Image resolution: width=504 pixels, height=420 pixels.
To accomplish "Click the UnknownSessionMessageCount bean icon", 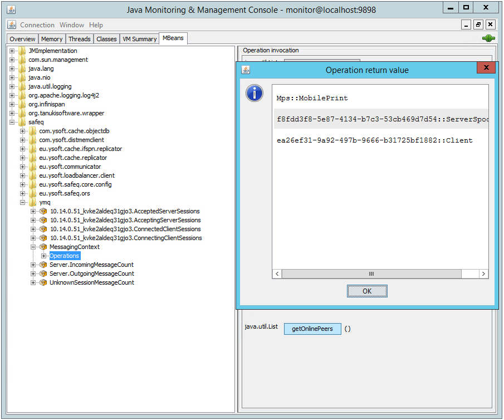I will point(43,282).
